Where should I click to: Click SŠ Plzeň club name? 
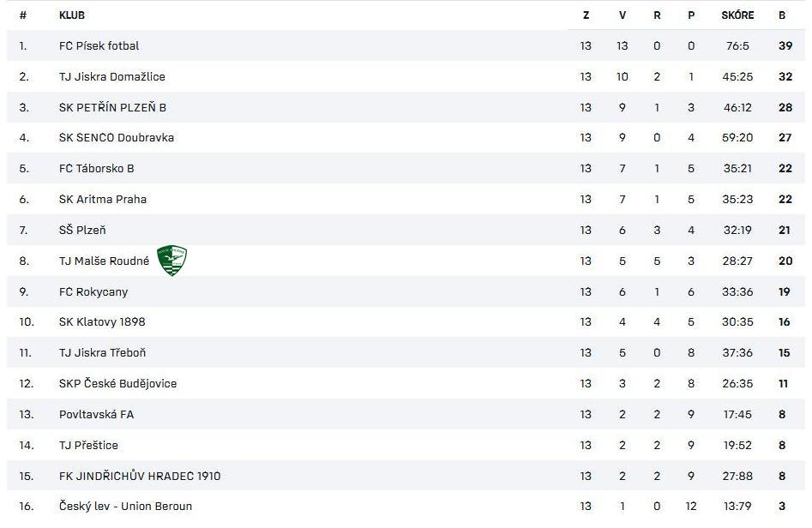pyautogui.click(x=82, y=230)
